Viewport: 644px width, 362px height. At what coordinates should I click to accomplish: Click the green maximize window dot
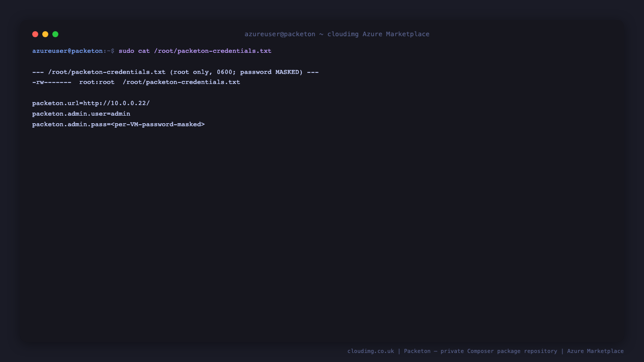coord(55,34)
